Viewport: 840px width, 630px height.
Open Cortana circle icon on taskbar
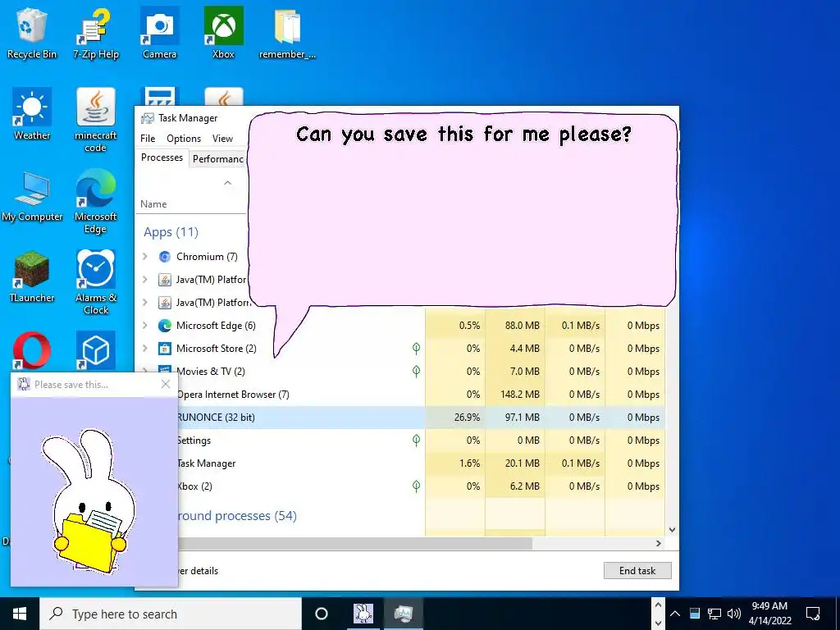coord(322,614)
